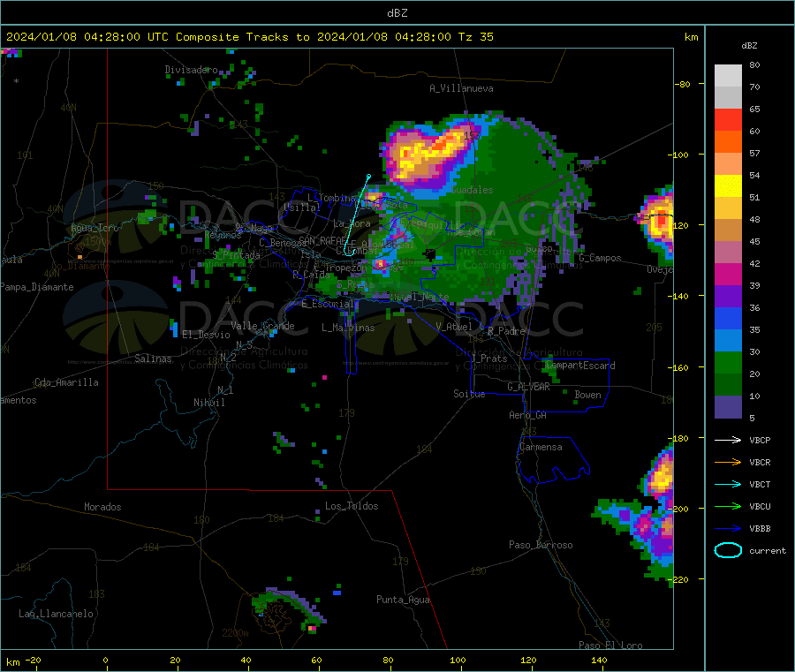Click the '0' km tick on bottom axis

[105, 660]
